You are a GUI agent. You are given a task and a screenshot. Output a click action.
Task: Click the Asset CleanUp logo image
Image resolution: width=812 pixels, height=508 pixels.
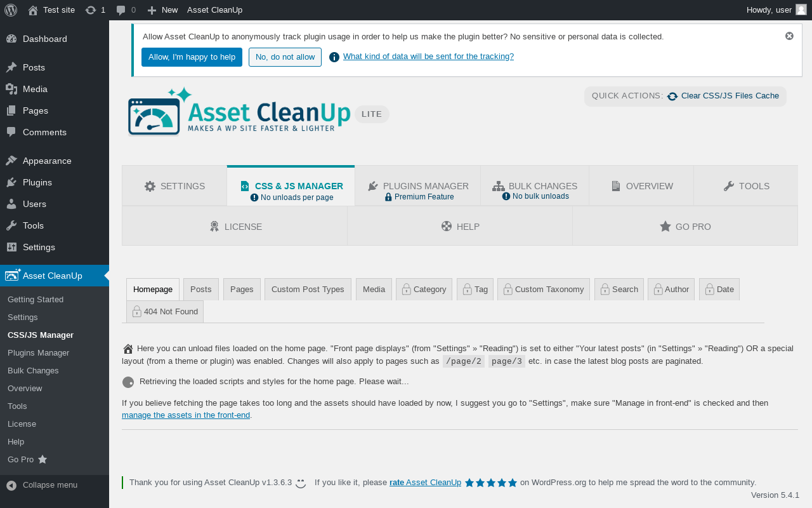(x=239, y=112)
